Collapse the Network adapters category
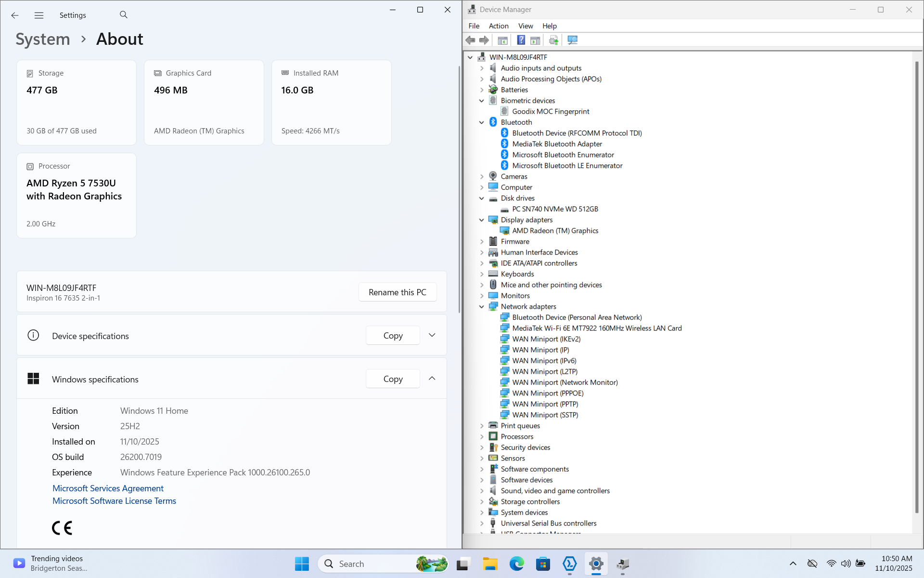Image resolution: width=924 pixels, height=578 pixels. (x=482, y=307)
